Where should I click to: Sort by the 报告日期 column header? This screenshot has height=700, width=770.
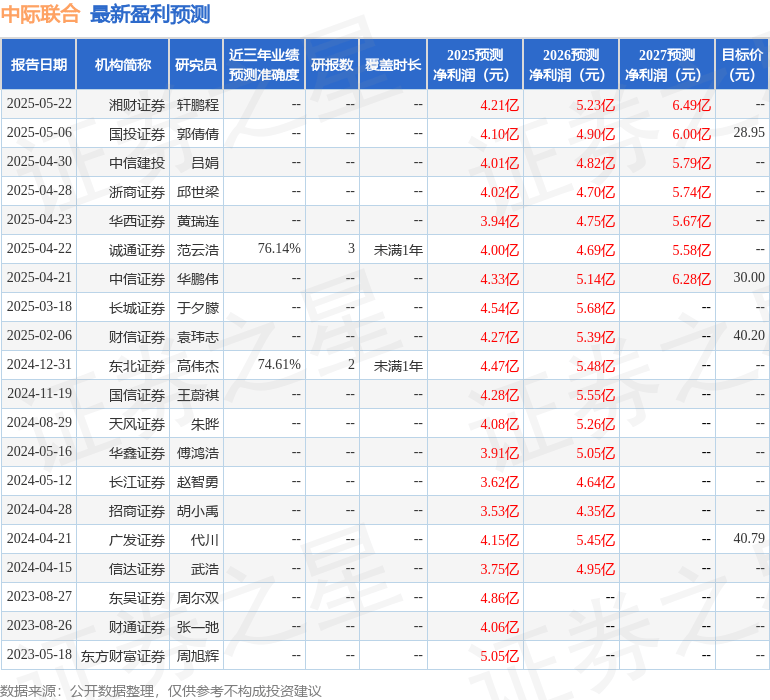pos(39,65)
